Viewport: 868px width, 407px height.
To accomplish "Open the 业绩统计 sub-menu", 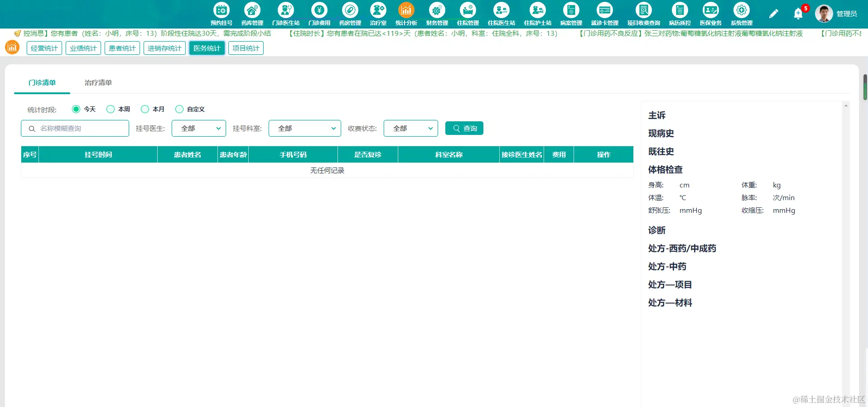I will pyautogui.click(x=83, y=48).
